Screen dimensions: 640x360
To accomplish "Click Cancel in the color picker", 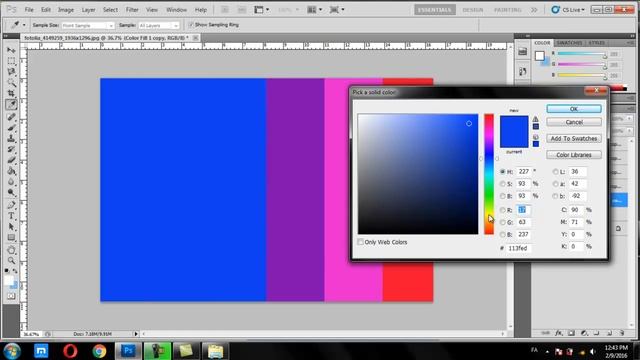I will tap(574, 122).
